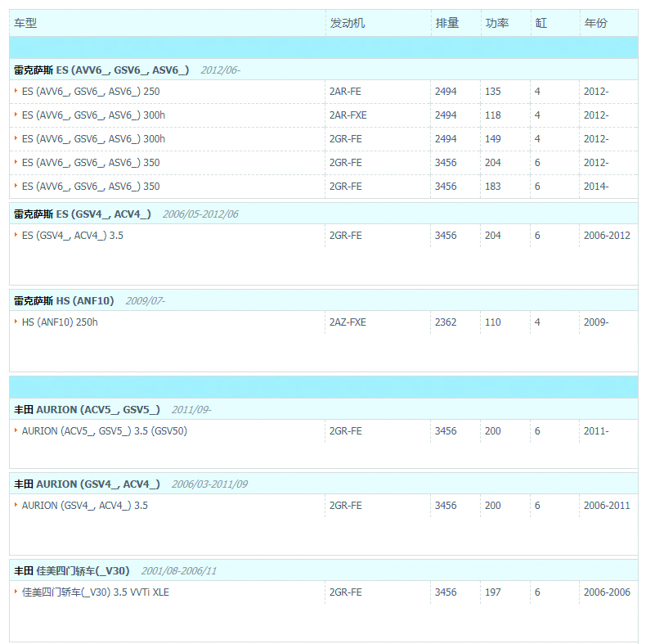Click power value 197
This screenshot has width=646, height=644.
tap(493, 592)
